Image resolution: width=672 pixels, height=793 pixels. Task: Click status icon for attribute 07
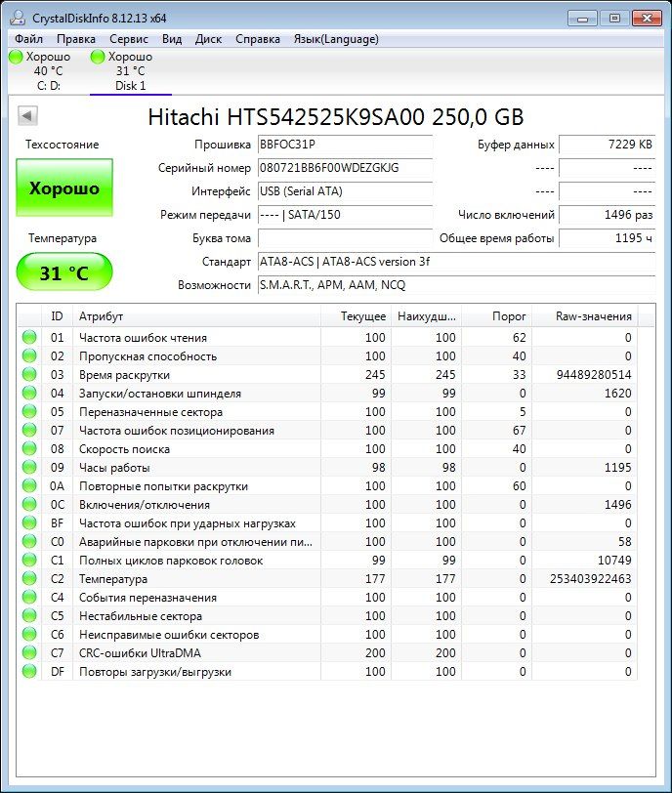coord(29,430)
